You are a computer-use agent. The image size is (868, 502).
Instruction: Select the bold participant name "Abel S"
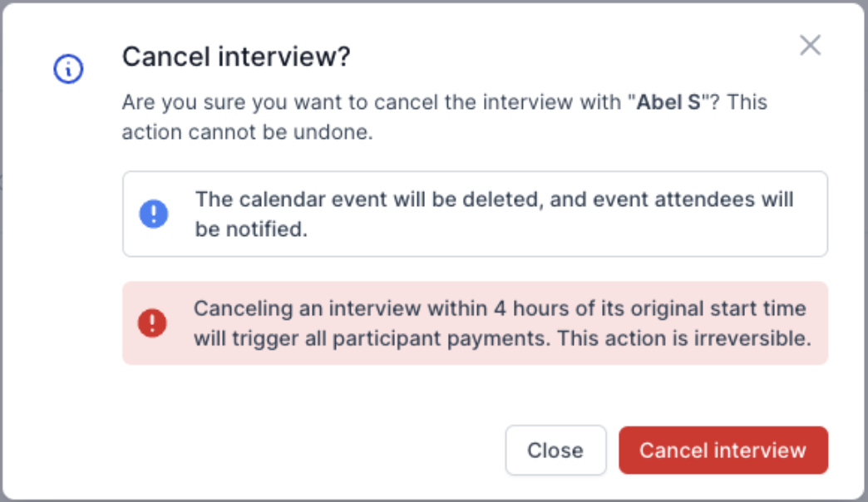tap(668, 103)
